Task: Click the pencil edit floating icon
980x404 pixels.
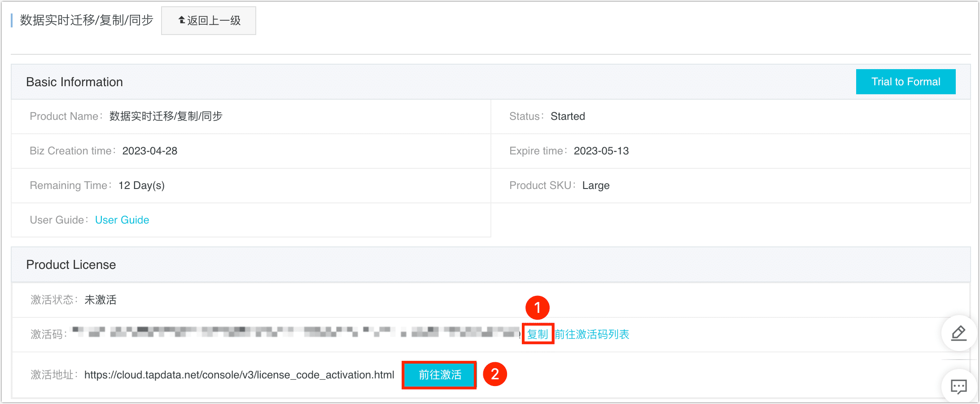Action: pyautogui.click(x=958, y=334)
